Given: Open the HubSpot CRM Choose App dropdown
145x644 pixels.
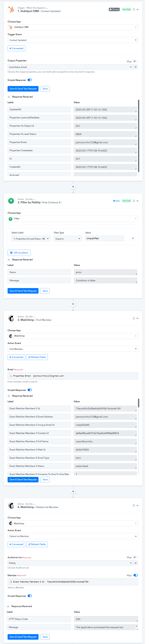Looking at the screenshot, I should point(73,27).
